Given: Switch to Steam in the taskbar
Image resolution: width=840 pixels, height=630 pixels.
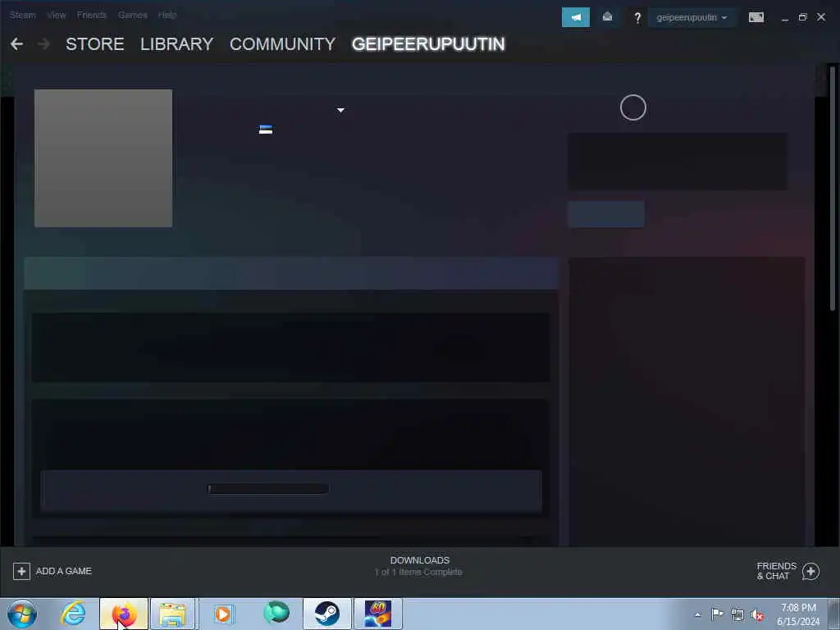Looking at the screenshot, I should 326,614.
